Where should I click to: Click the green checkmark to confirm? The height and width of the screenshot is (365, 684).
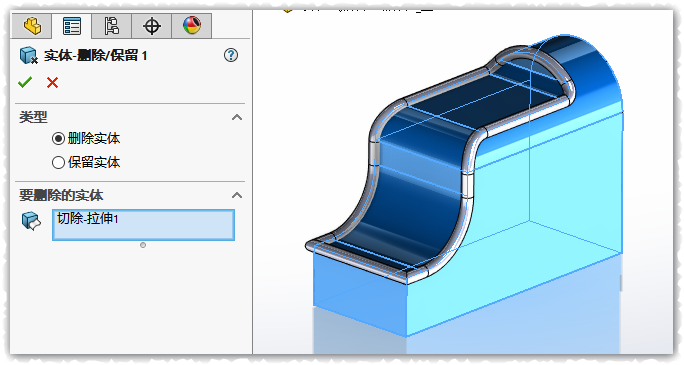25,82
